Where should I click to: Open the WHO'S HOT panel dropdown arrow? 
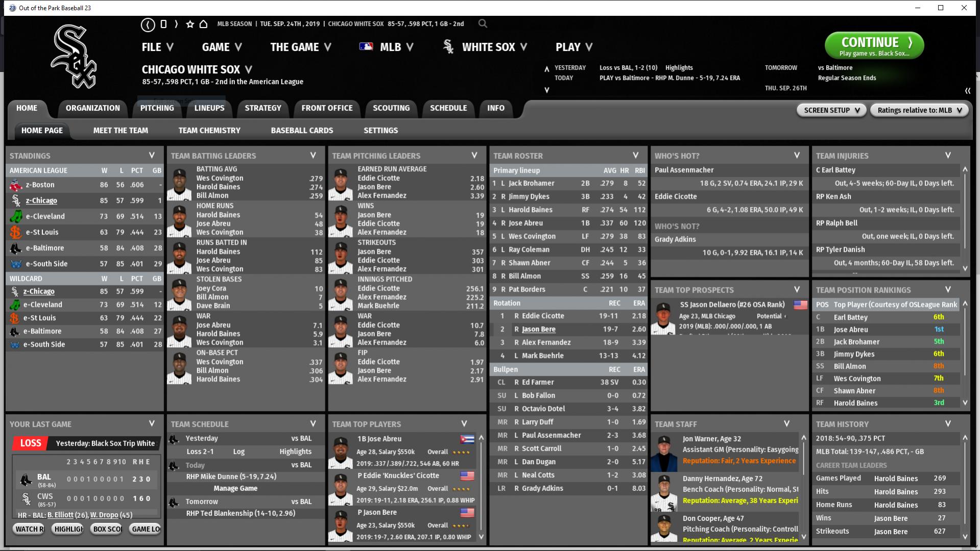click(797, 156)
